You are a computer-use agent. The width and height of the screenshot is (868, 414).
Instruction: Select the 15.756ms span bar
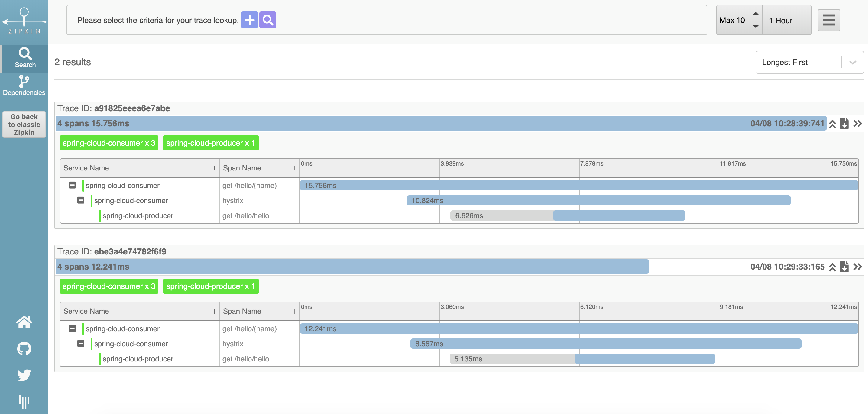pyautogui.click(x=579, y=185)
